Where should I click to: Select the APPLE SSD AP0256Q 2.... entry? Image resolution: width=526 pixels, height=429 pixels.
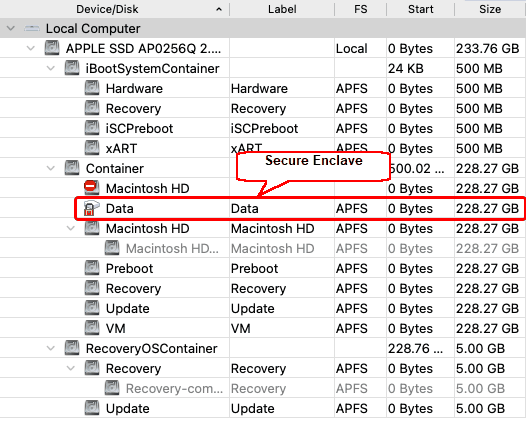click(x=144, y=49)
